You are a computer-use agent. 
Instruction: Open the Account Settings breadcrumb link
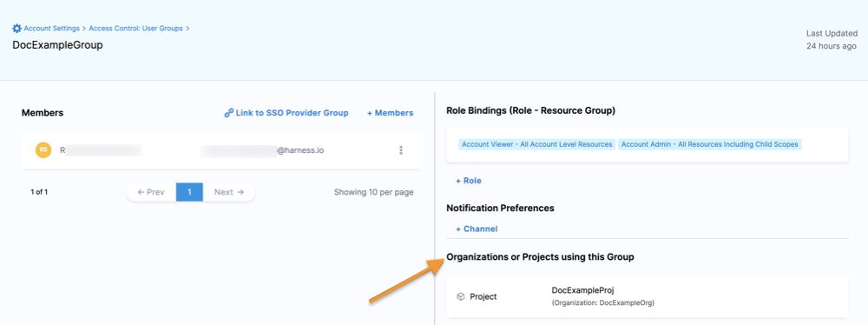[x=51, y=29]
